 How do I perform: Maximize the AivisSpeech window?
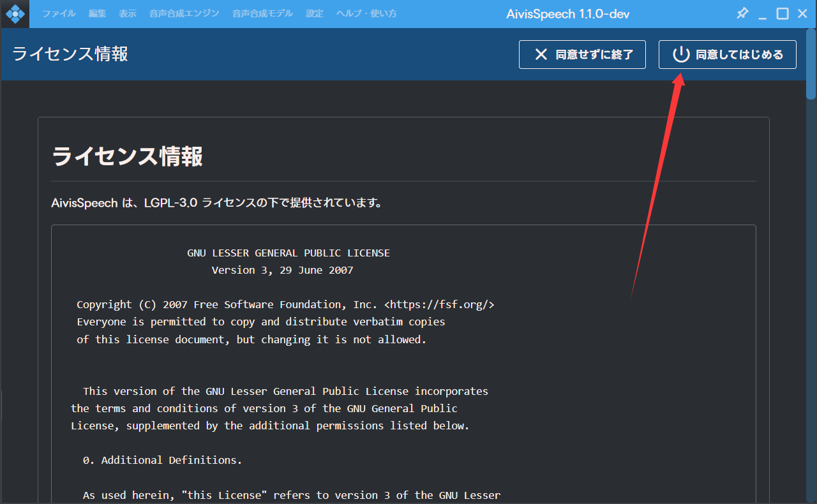click(783, 13)
